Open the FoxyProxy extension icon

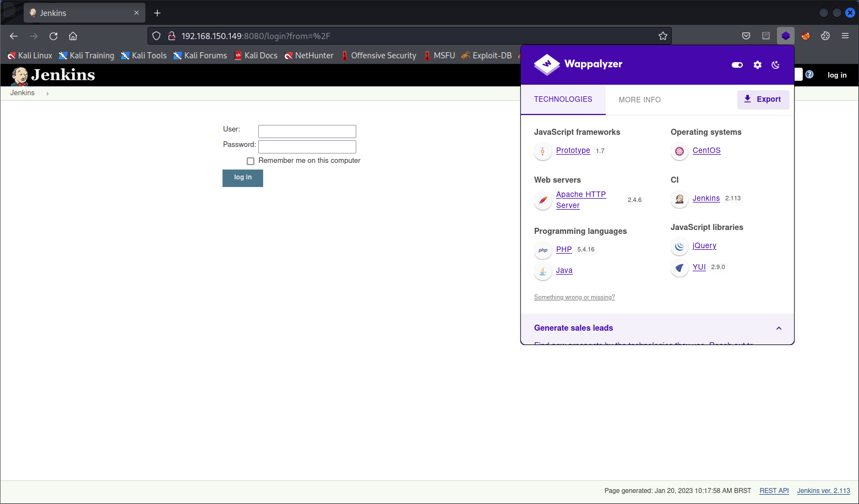pyautogui.click(x=806, y=36)
